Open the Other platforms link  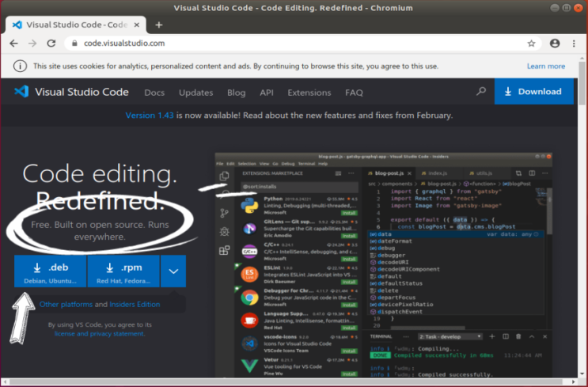pyautogui.click(x=66, y=305)
